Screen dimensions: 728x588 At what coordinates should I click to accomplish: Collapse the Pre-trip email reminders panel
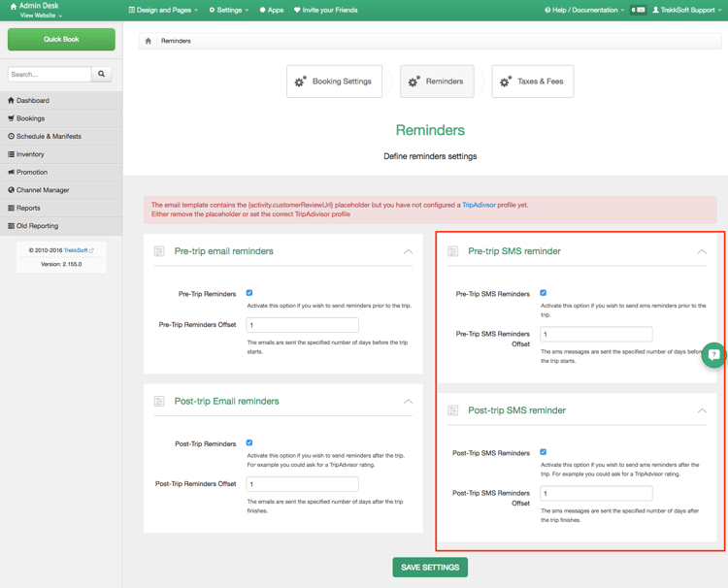click(408, 251)
